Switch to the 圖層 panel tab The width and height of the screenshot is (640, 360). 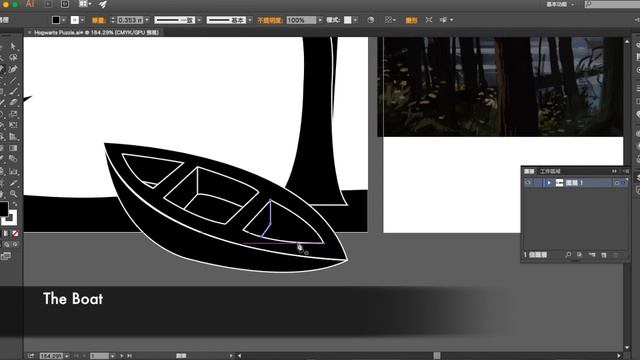coord(529,171)
